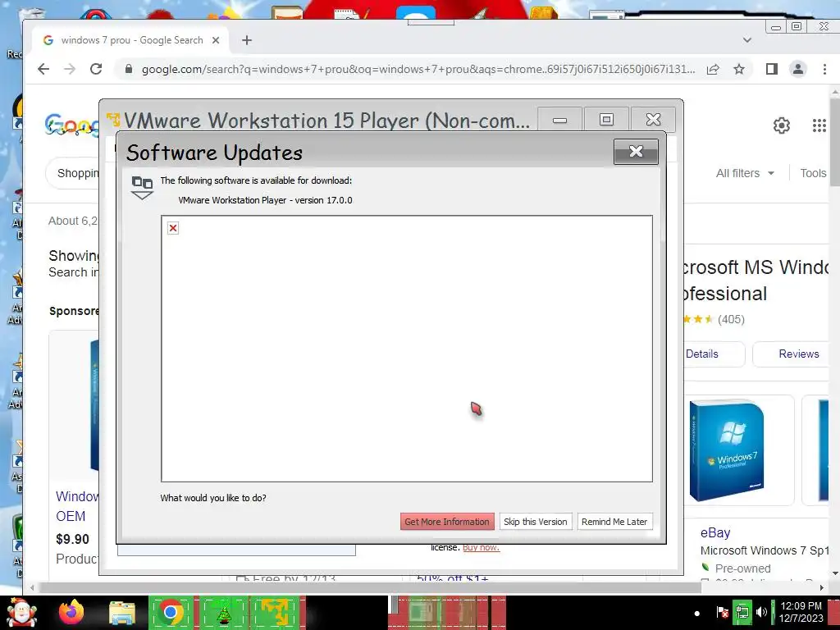840x630 pixels.
Task: Open the Buy now license link
Action: (481, 547)
